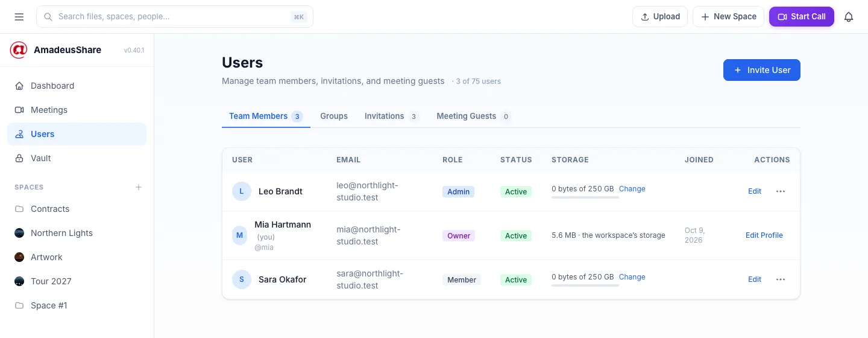Click Leo Brandt's Active status badge
This screenshot has width=868, height=338.
click(x=516, y=191)
